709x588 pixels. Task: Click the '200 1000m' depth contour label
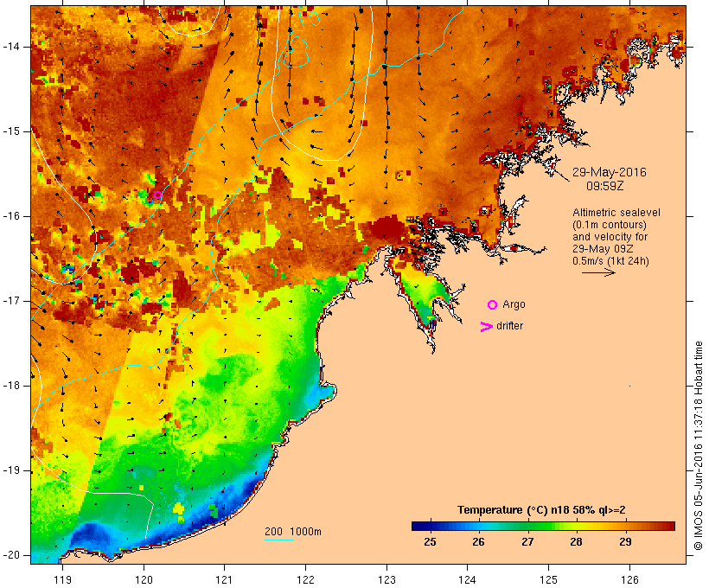tap(293, 532)
